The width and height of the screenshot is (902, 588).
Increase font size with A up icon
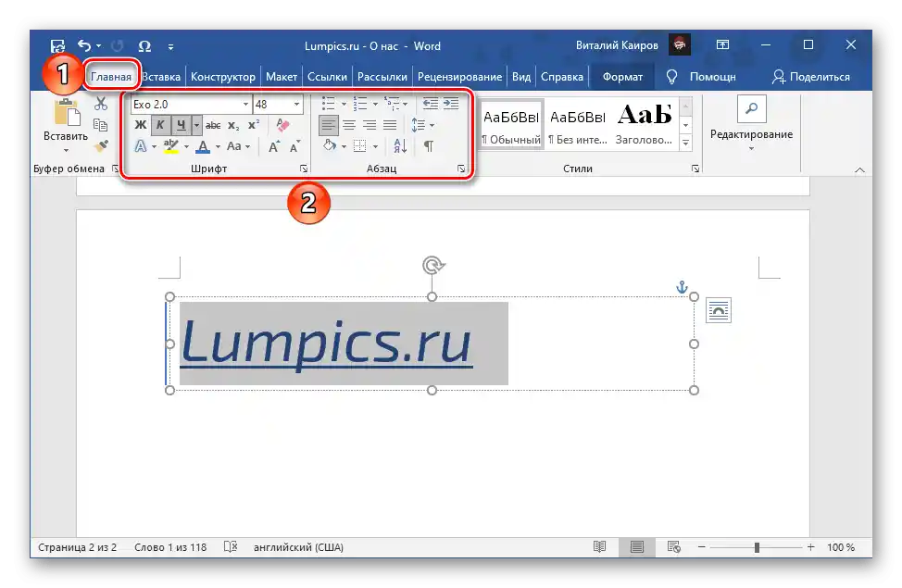pos(274,146)
